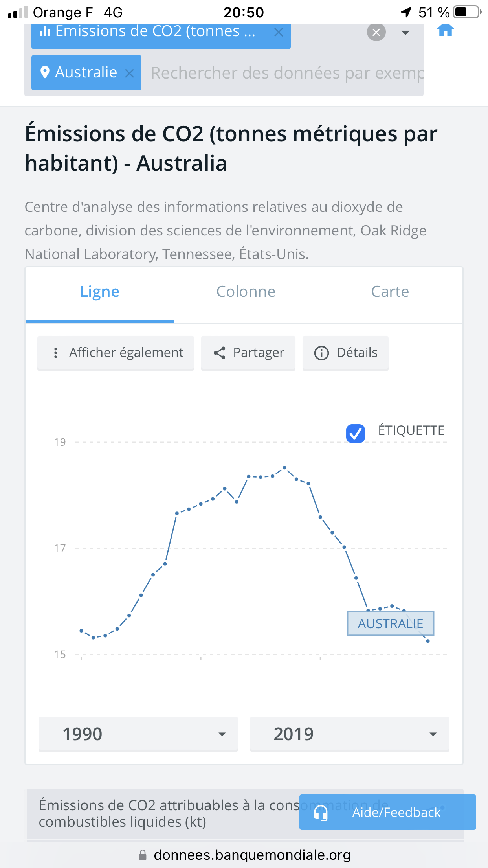Viewport: 488px width, 868px height.
Task: Uncheck the ÉTIQUETTE checkbox
Action: [356, 433]
